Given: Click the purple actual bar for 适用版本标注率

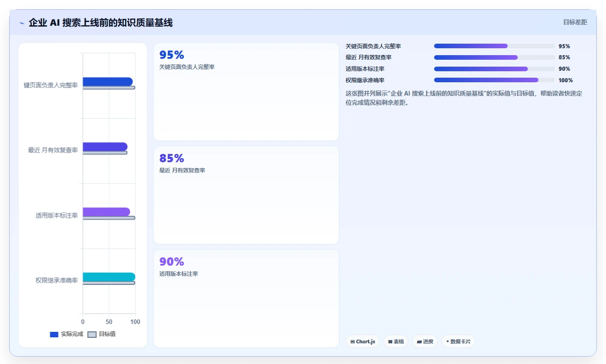Looking at the screenshot, I should point(106,212).
